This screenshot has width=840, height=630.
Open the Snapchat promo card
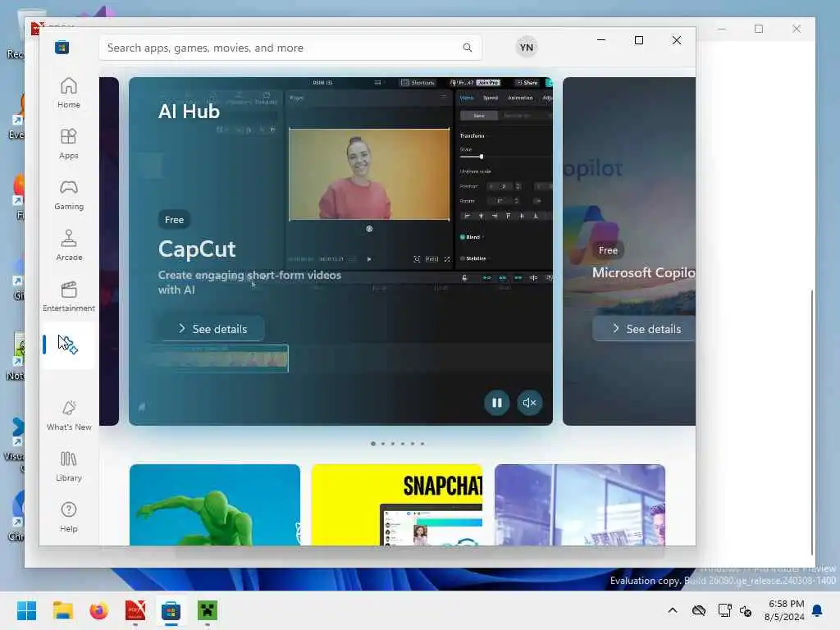397,505
